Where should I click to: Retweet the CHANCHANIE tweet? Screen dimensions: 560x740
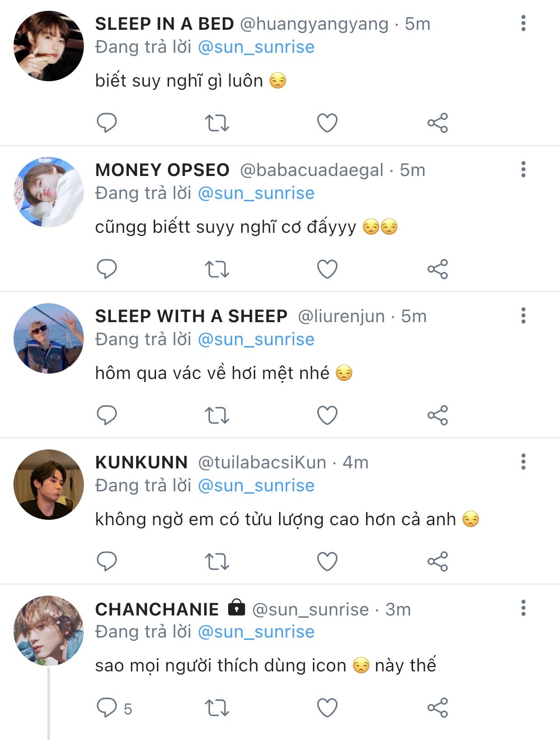(x=217, y=708)
